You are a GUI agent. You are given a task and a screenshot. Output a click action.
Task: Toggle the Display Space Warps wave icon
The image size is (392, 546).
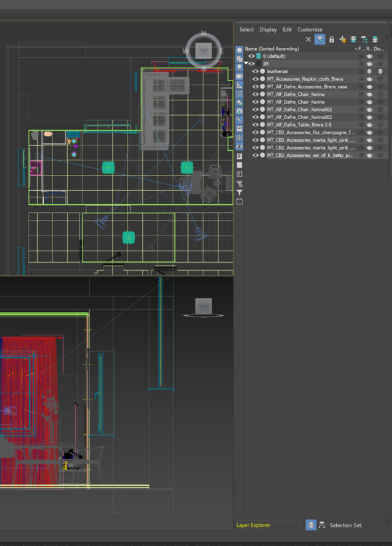click(239, 94)
